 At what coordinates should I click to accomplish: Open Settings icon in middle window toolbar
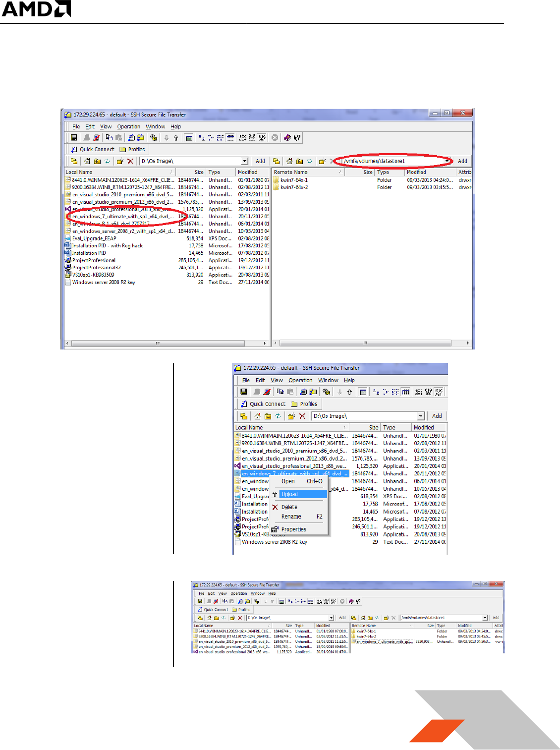(x=326, y=392)
